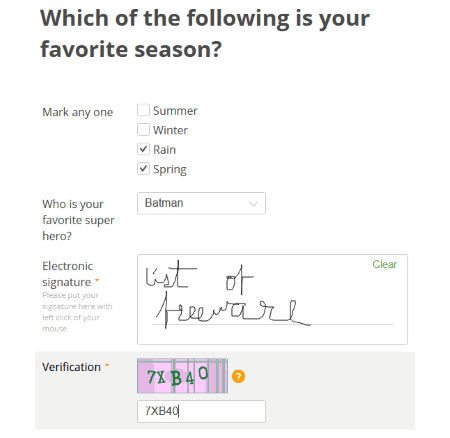Click the favorite season question heading
The height and width of the screenshot is (438, 450).
tap(205, 33)
